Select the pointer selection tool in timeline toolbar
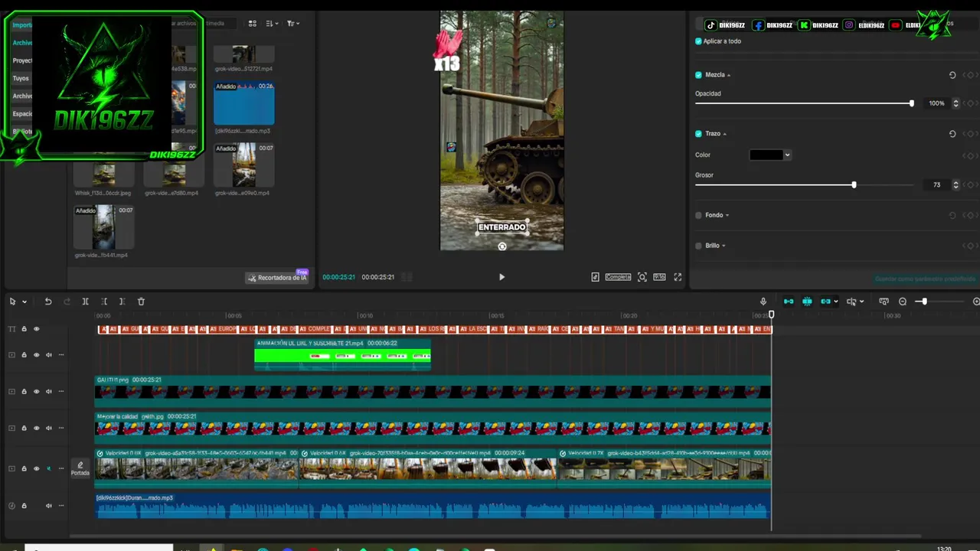 [12, 302]
